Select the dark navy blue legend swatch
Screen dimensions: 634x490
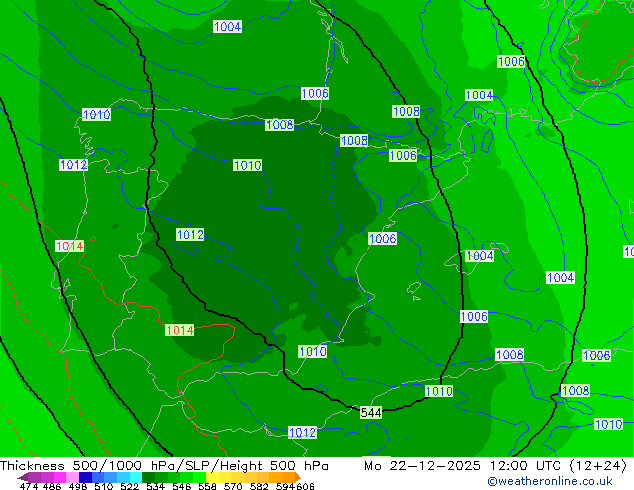pyautogui.click(x=85, y=477)
